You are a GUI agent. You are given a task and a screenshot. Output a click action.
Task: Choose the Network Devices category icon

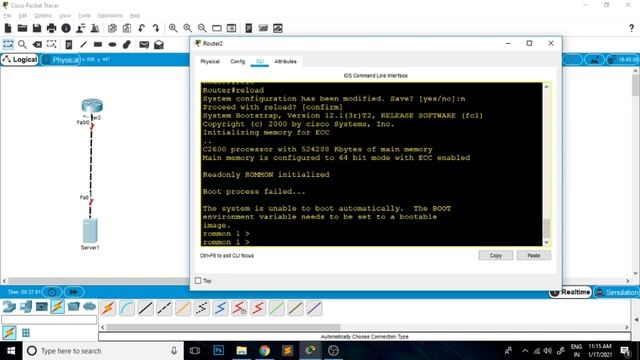coord(9,307)
